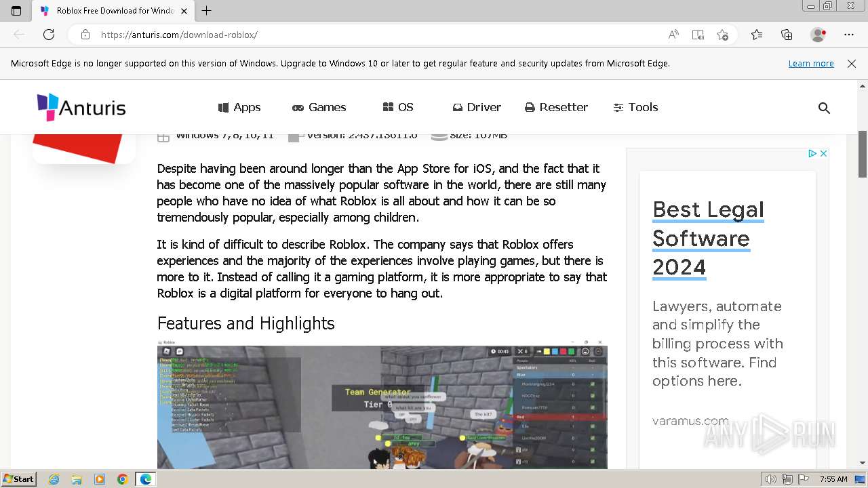868x488 pixels.
Task: Click the scrollbar up arrow
Action: [863, 86]
